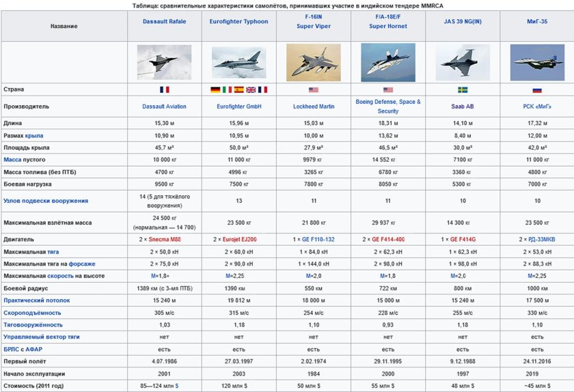Click the Spanish flag in Eurofighter column
The height and width of the screenshot is (392, 574).
coord(239,89)
